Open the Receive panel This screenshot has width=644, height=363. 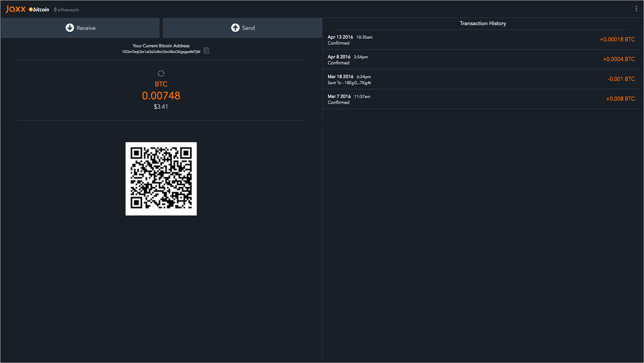pyautogui.click(x=80, y=28)
